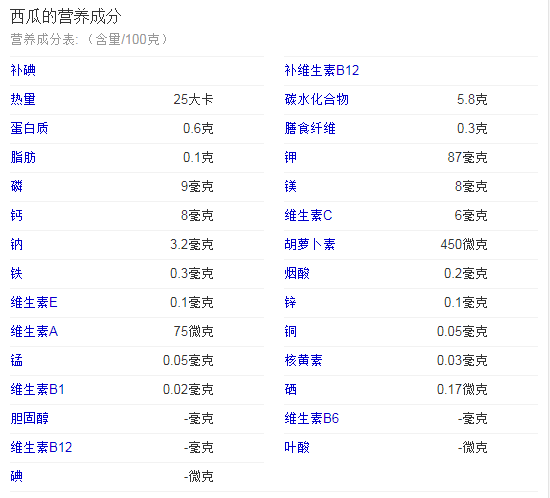Screen dimensions: 550x498
Task: Select the 维生素B1 link
Action: point(38,390)
